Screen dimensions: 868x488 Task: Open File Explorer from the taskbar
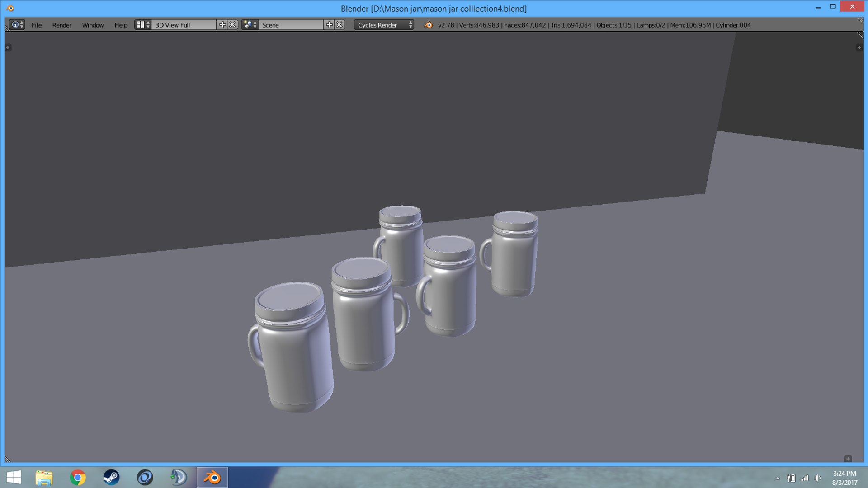[x=44, y=477]
